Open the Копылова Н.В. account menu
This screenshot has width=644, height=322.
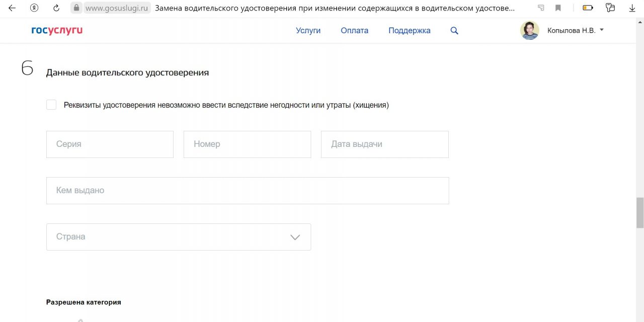pyautogui.click(x=576, y=31)
